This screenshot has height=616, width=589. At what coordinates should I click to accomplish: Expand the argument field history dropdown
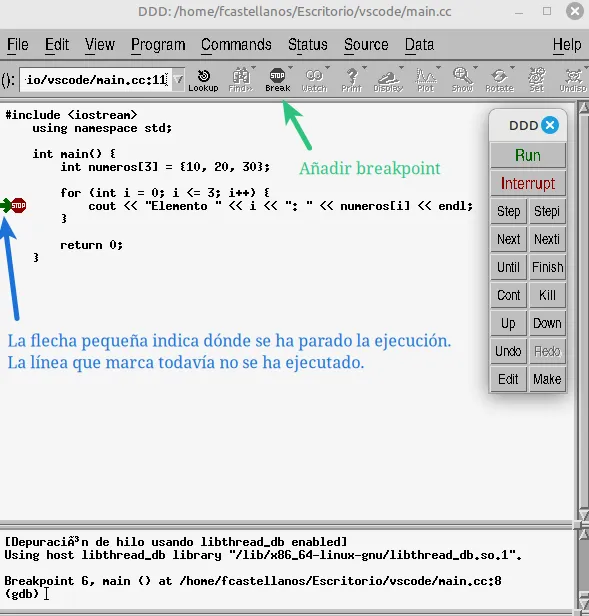pos(178,80)
